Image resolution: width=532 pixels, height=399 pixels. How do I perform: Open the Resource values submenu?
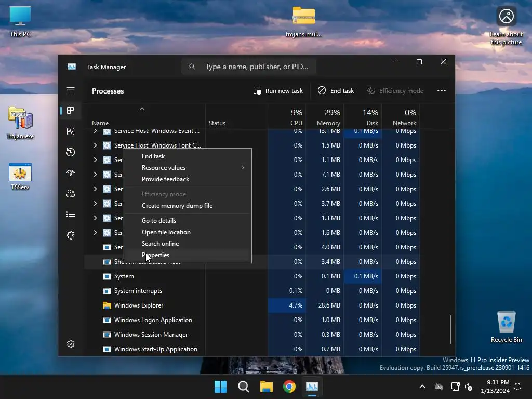tap(187, 168)
